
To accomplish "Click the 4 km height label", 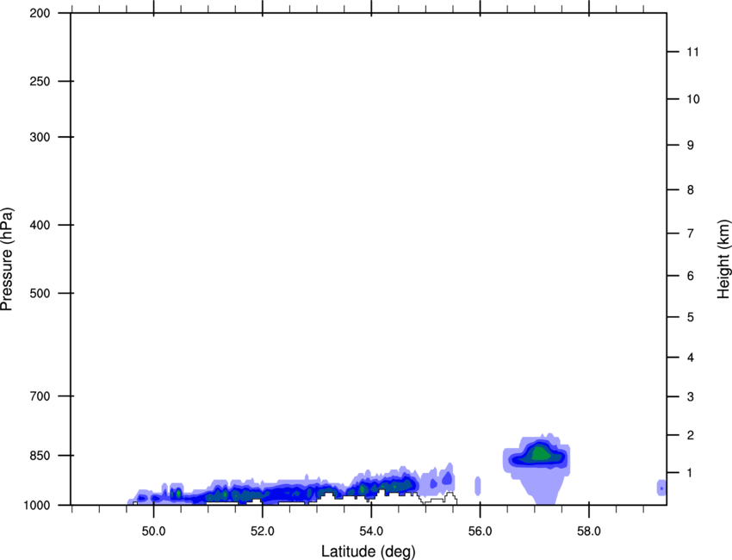I will click(691, 358).
